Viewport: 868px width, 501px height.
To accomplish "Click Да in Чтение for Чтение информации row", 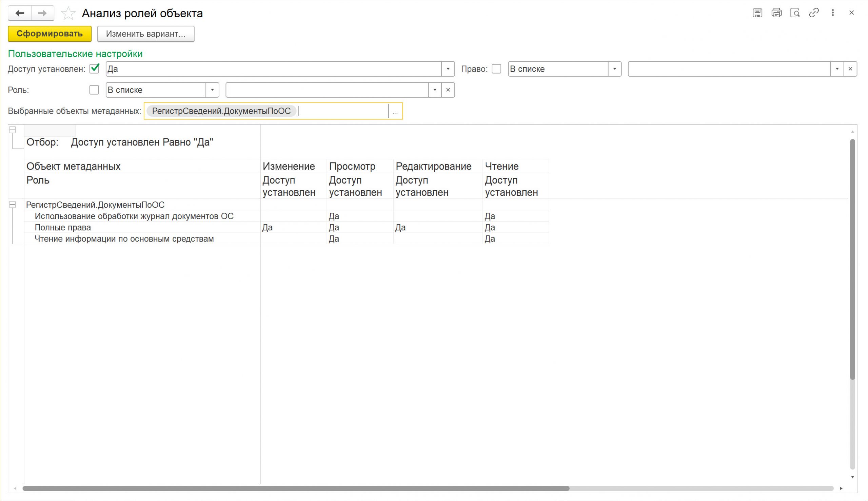I will pos(490,239).
